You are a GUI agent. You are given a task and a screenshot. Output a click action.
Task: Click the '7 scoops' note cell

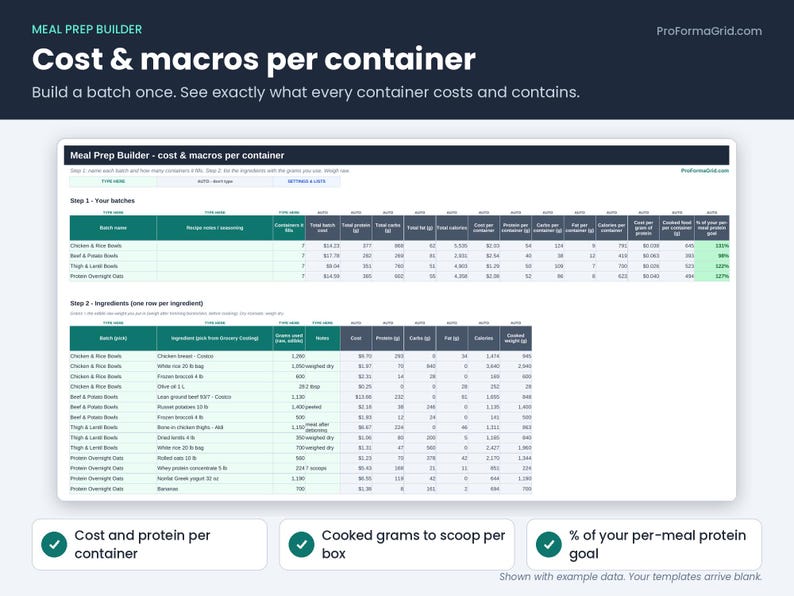tap(323, 468)
